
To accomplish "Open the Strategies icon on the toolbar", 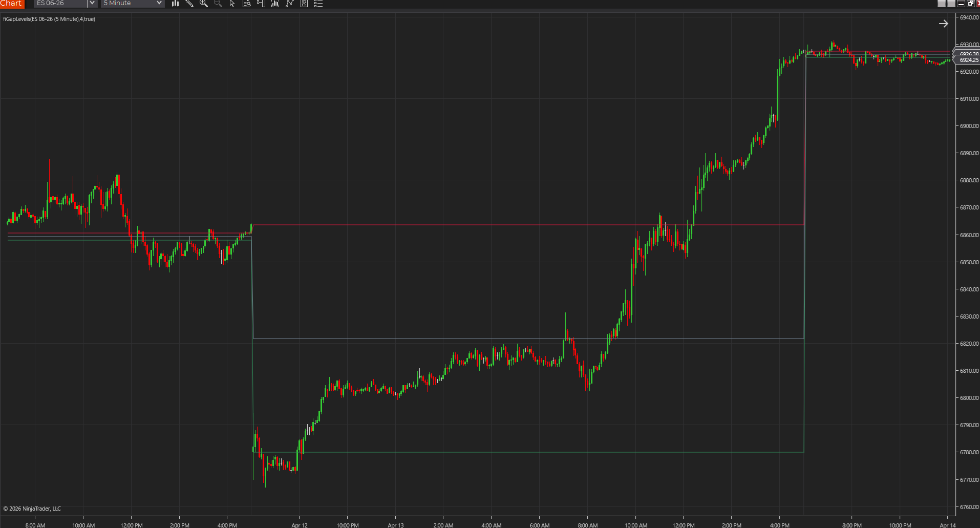I will click(289, 4).
